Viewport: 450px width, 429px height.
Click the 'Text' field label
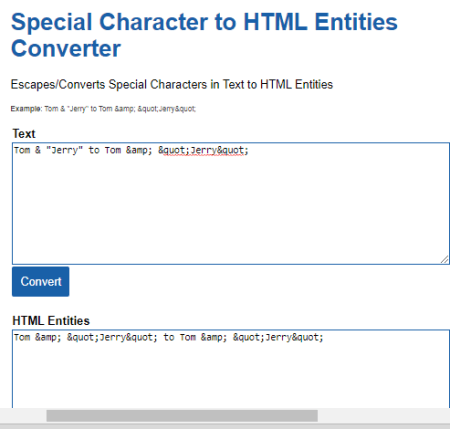[24, 134]
